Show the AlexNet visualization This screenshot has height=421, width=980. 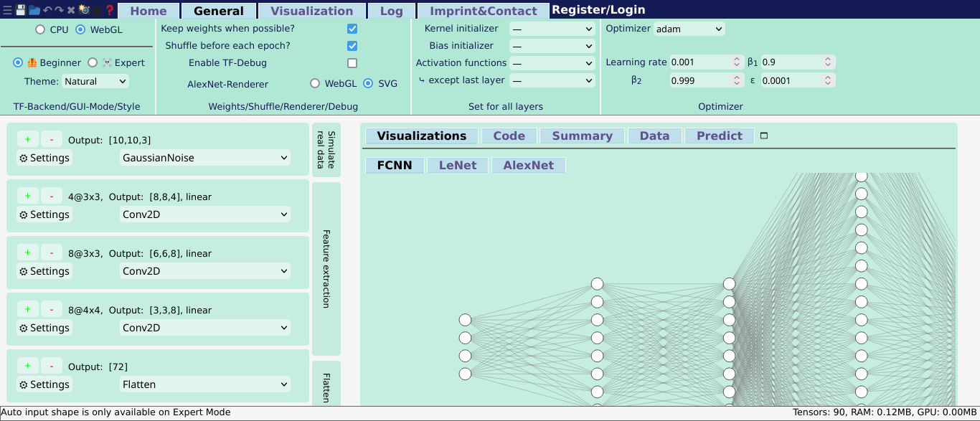coord(529,165)
